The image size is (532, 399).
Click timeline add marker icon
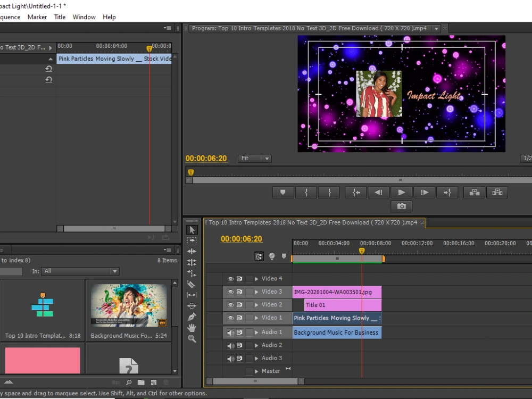284,256
